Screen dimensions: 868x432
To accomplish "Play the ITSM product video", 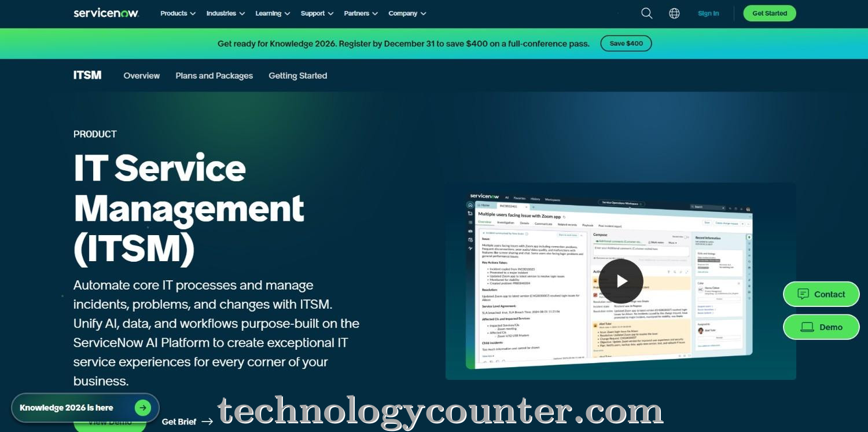I will point(620,281).
